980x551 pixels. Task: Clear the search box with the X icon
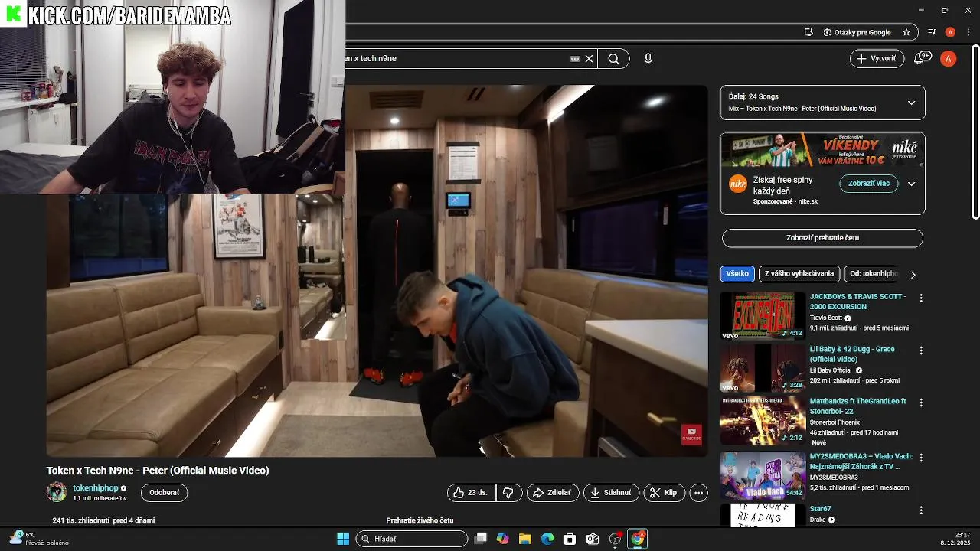pos(590,58)
